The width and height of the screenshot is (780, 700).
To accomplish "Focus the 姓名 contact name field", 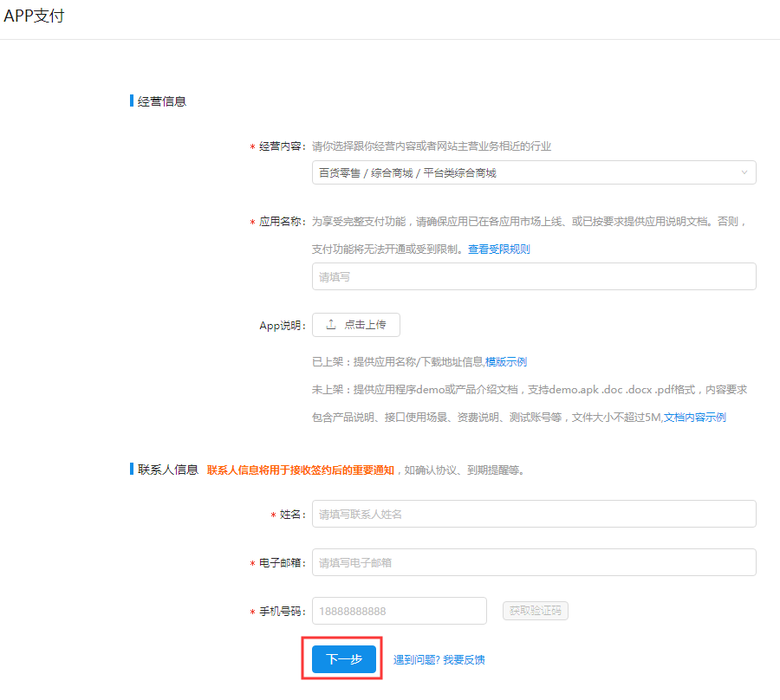I will [534, 514].
